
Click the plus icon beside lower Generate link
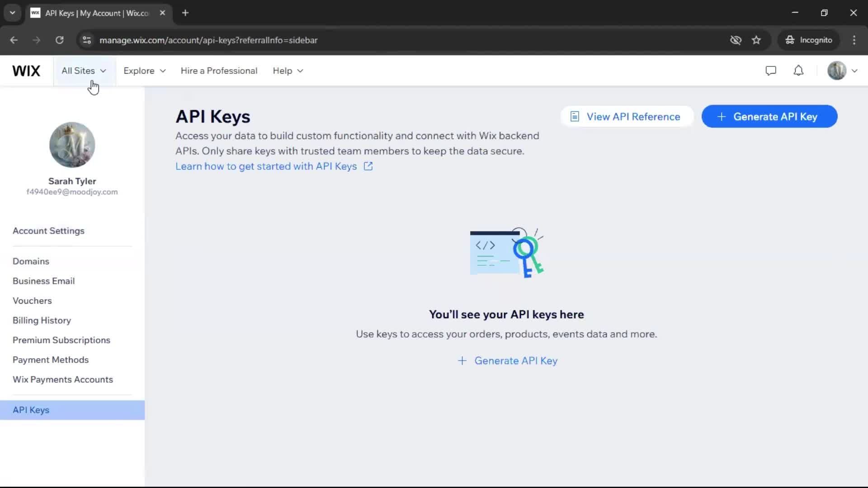[462, 361]
